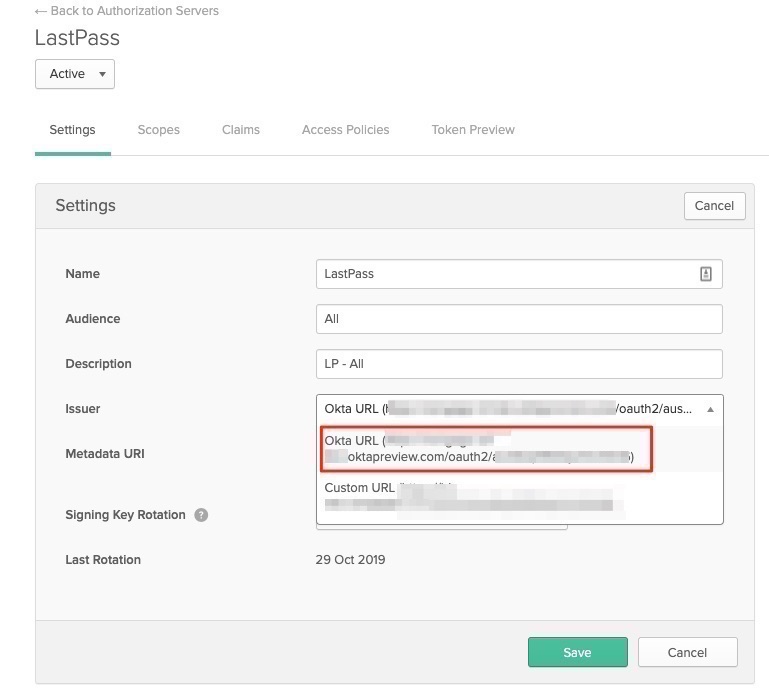This screenshot has width=769, height=689.
Task: Select the Custom URL issuer option
Action: click(519, 496)
